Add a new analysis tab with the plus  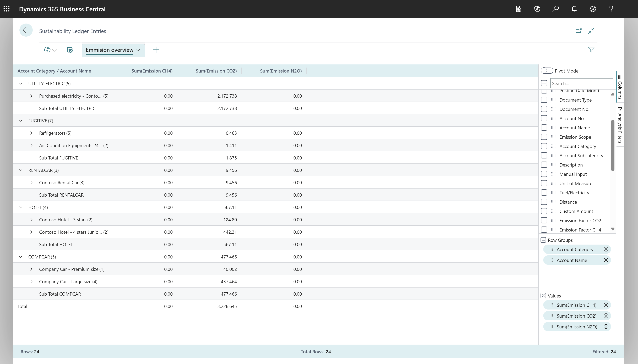pos(156,50)
